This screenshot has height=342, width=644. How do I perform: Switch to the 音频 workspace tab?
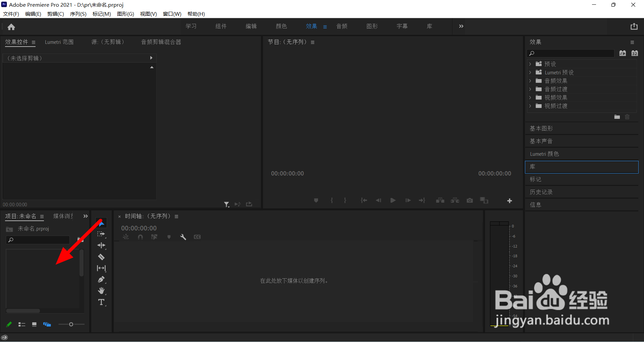click(342, 26)
